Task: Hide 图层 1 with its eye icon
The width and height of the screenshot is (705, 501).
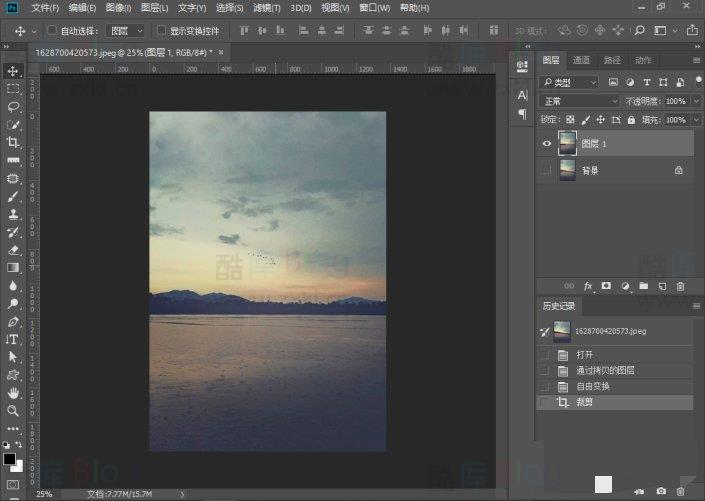Action: (x=546, y=144)
